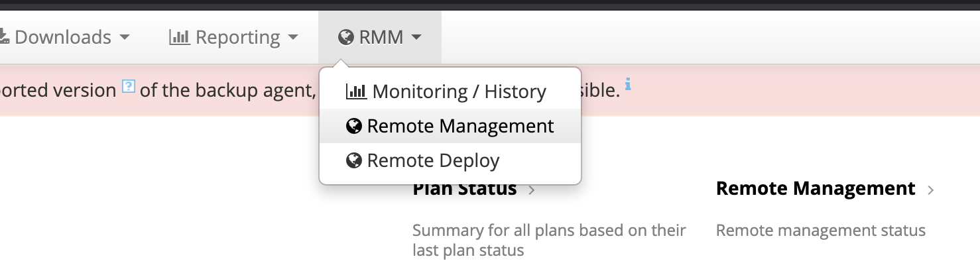Click the Remote management status description text
980x273 pixels.
[x=821, y=231]
